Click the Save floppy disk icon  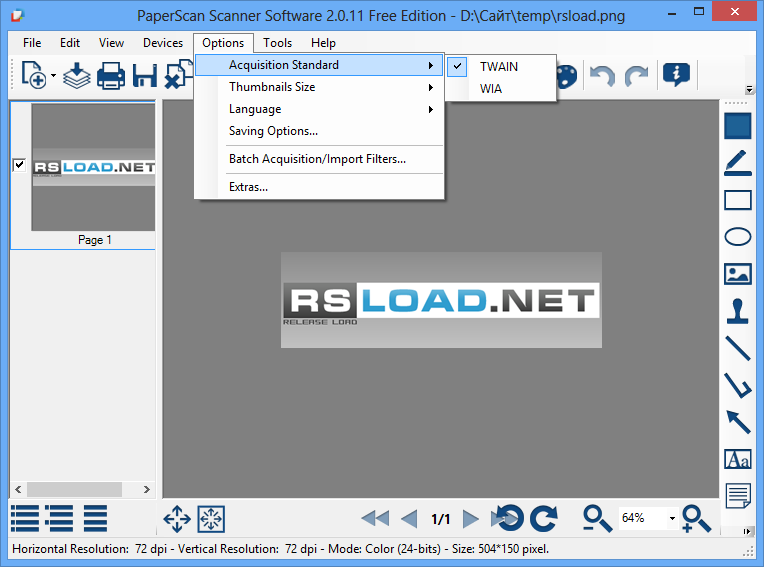145,76
